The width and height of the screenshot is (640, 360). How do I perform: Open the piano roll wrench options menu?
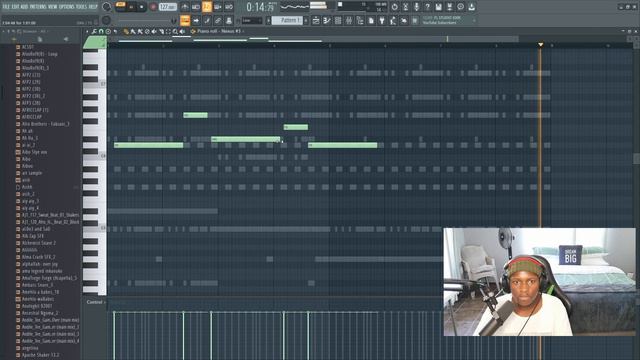[x=94, y=31]
